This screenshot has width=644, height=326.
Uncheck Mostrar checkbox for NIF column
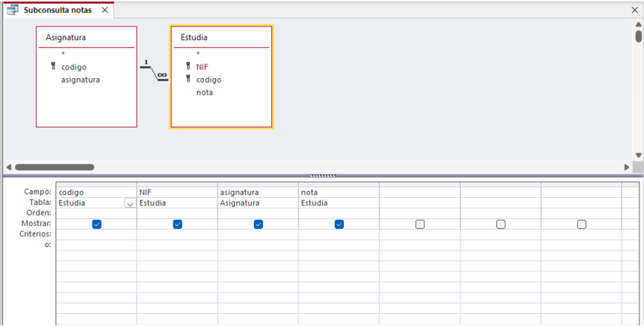point(177,224)
